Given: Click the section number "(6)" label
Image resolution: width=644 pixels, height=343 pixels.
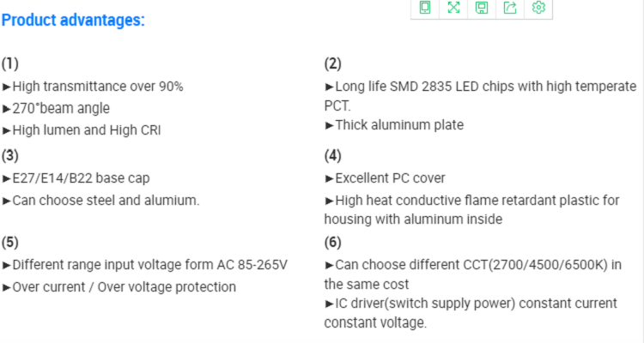Looking at the screenshot, I should pos(332,243).
